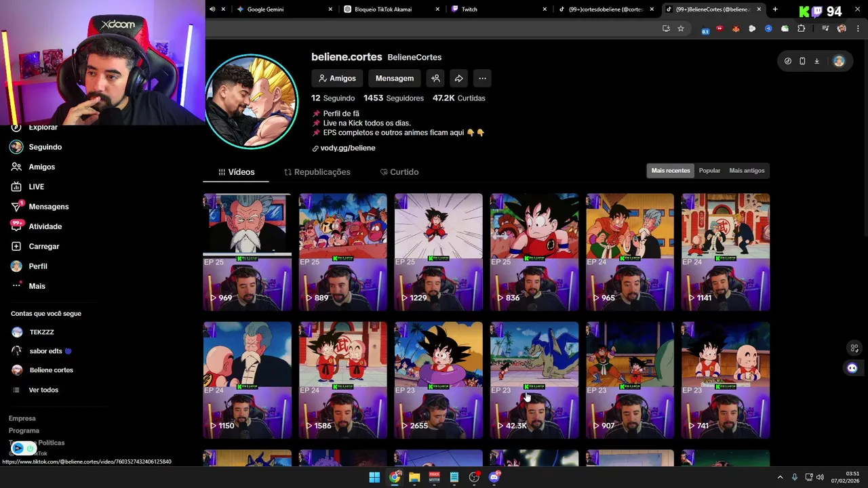
Task: Click the suggested accounts person icon
Action: coord(435,78)
